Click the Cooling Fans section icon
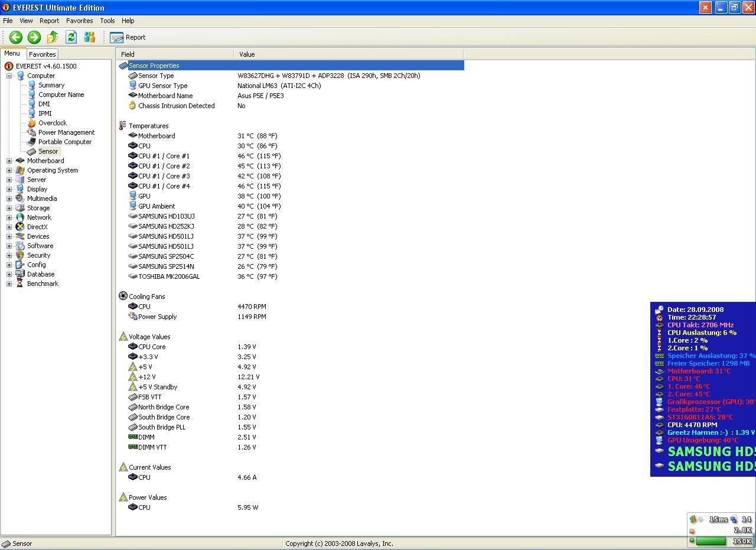The width and height of the screenshot is (756, 550). (123, 296)
